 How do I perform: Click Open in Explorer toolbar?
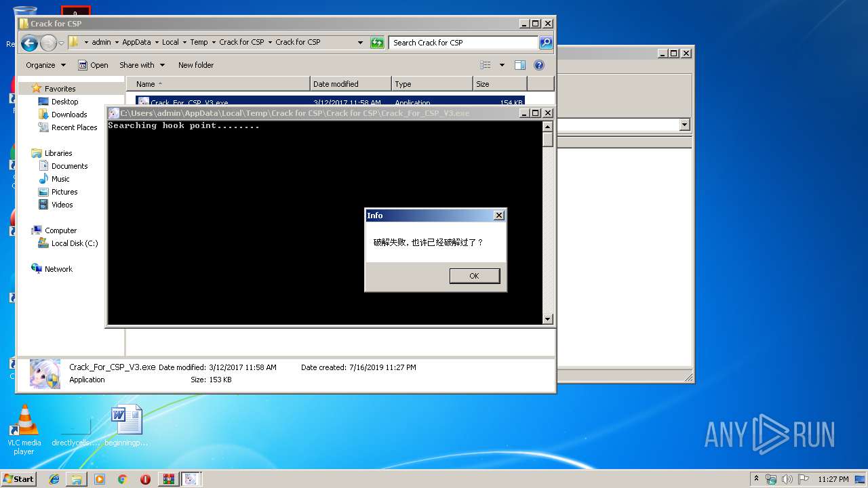click(93, 65)
